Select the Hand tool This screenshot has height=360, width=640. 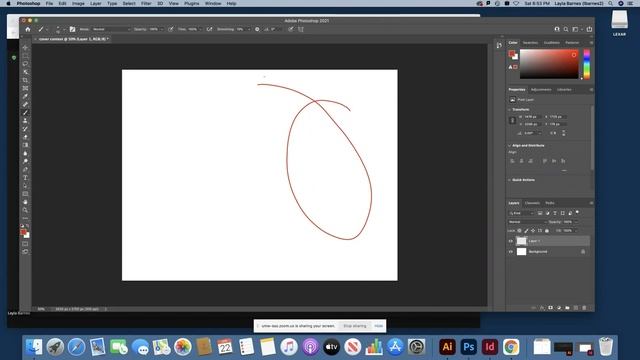point(25,202)
